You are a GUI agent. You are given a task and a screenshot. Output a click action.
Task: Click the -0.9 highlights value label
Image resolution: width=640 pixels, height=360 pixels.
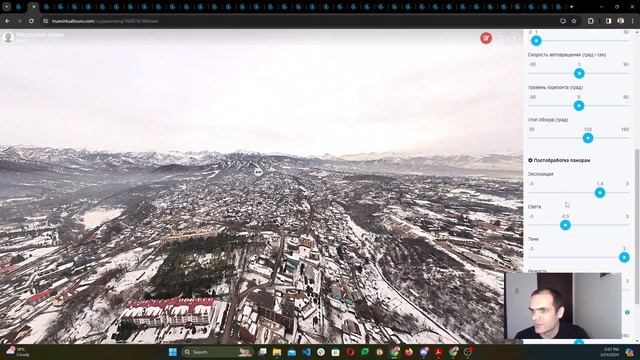[x=565, y=216]
